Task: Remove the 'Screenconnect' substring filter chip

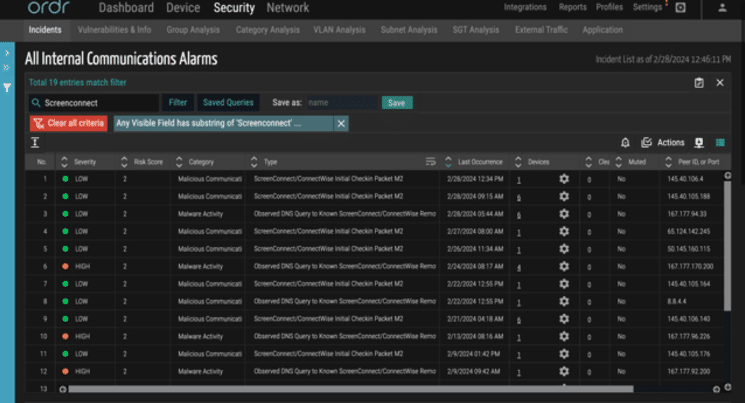Action: 341,124
